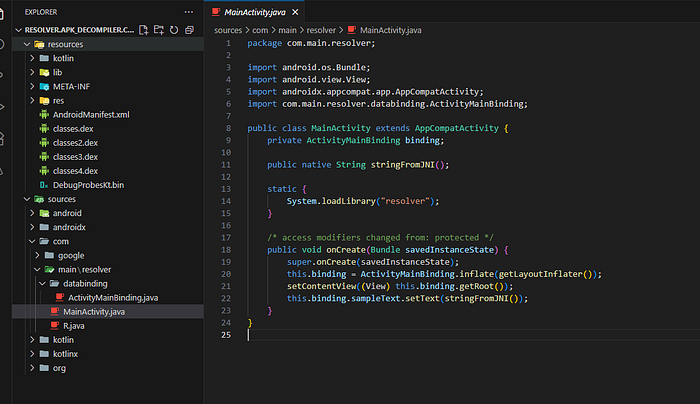The height and width of the screenshot is (404, 700).
Task: Open ActivityMainBinding.java file
Action: [x=113, y=298]
